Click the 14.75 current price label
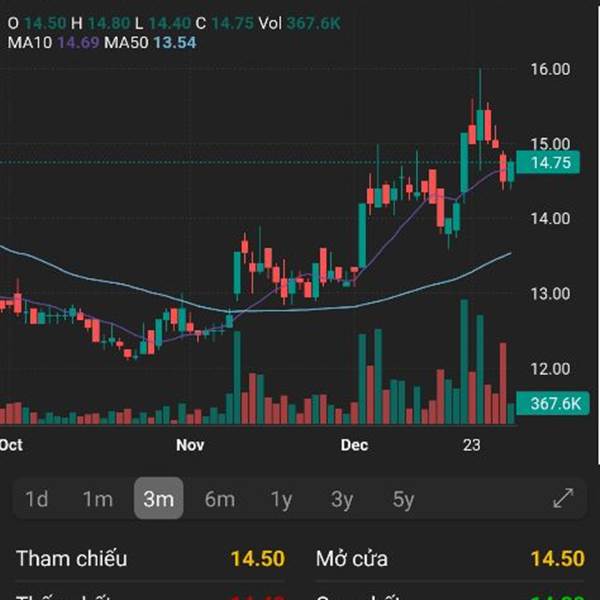The height and width of the screenshot is (600, 600). [x=548, y=163]
